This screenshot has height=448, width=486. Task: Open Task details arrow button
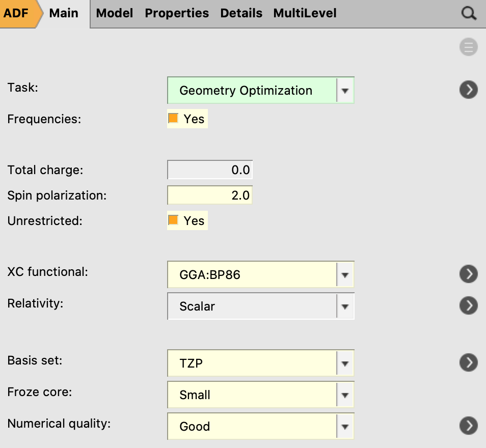[468, 90]
